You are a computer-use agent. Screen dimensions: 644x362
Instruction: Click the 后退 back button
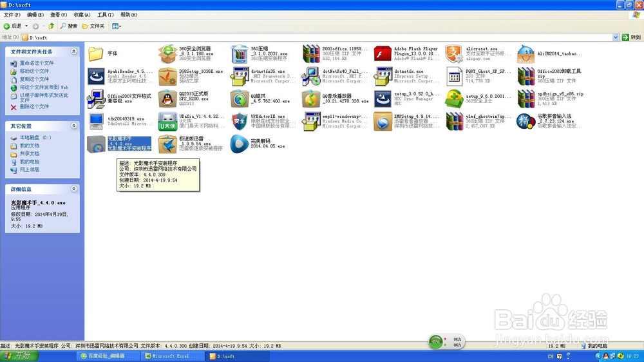[x=13, y=26]
